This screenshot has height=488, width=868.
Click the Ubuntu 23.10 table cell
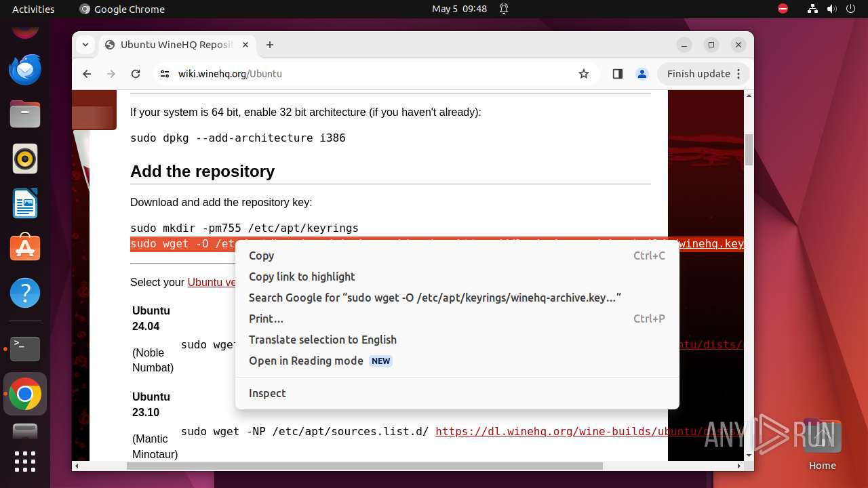tap(155, 425)
